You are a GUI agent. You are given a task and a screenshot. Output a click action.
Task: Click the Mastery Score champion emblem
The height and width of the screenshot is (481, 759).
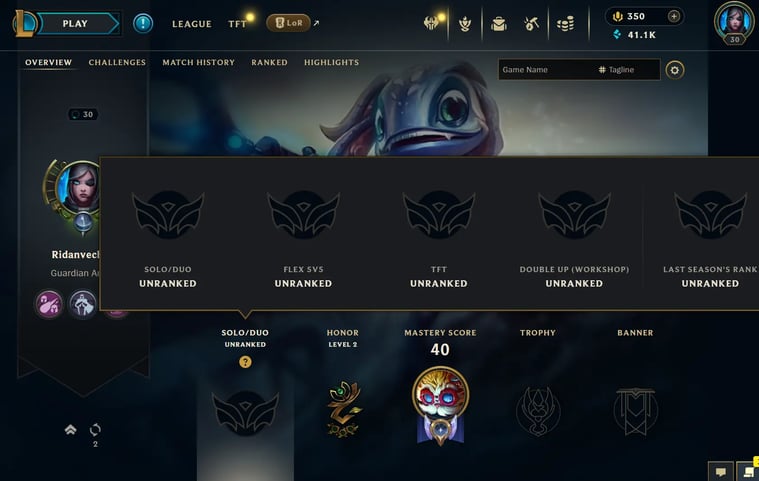pos(440,406)
